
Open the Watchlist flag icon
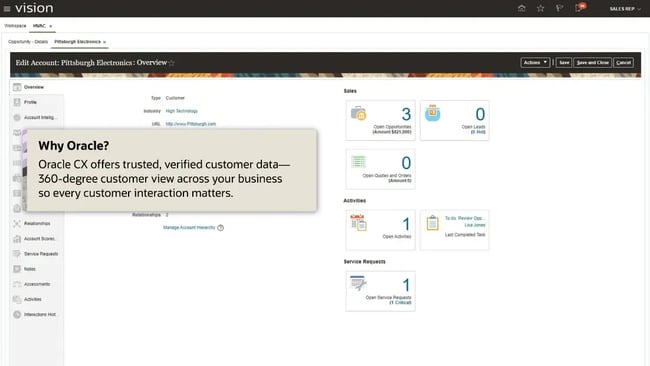click(x=559, y=8)
